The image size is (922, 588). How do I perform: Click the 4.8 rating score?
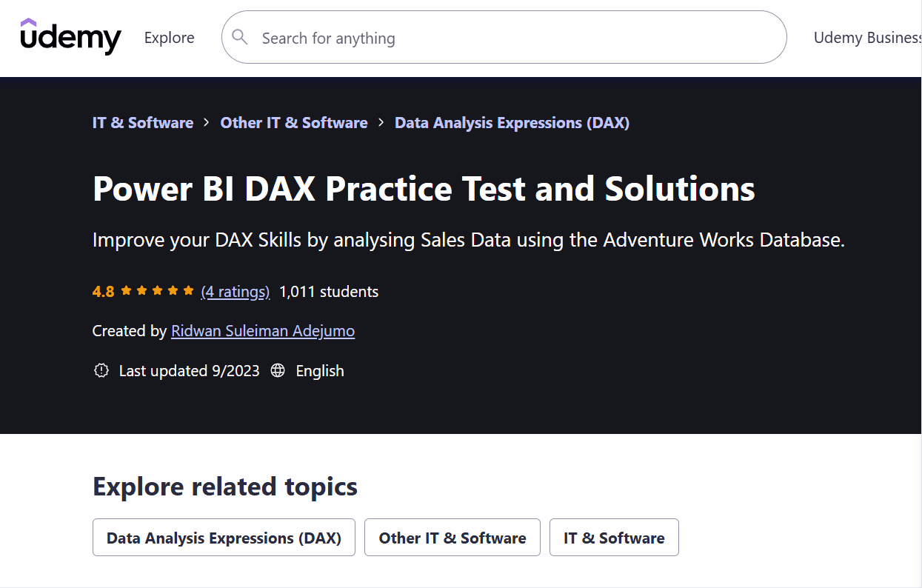click(x=104, y=292)
